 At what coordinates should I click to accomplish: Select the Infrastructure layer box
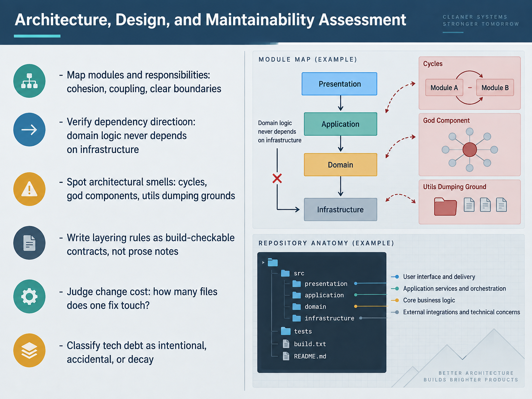pyautogui.click(x=340, y=209)
